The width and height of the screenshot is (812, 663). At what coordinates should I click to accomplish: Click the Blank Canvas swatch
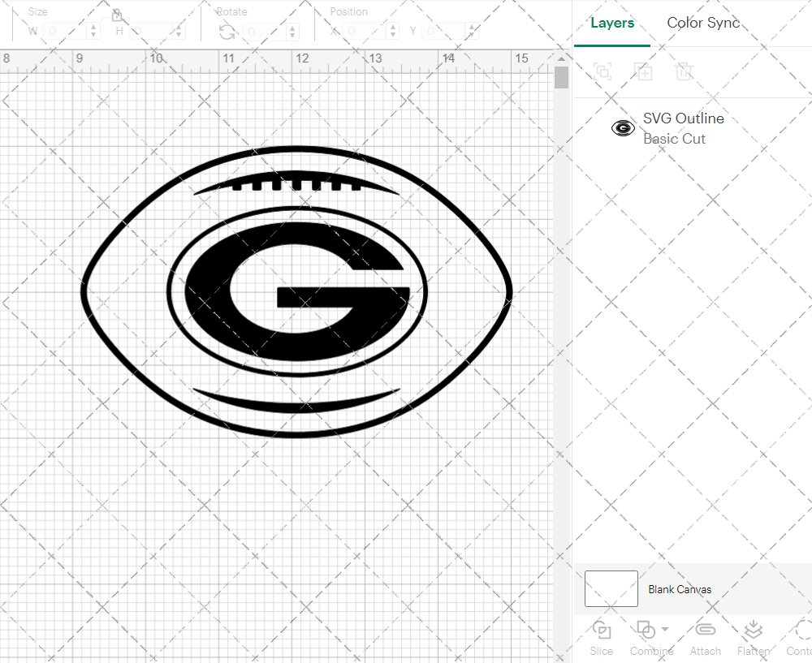[611, 588]
